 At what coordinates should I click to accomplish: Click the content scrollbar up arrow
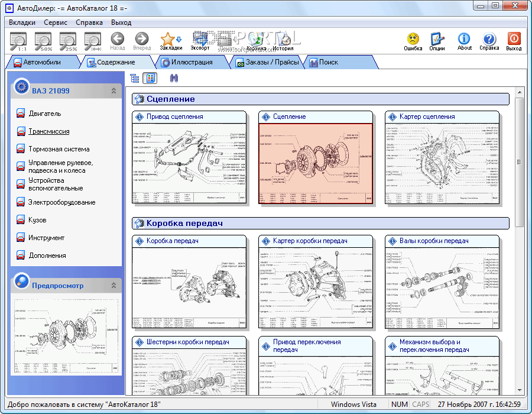pyautogui.click(x=519, y=92)
